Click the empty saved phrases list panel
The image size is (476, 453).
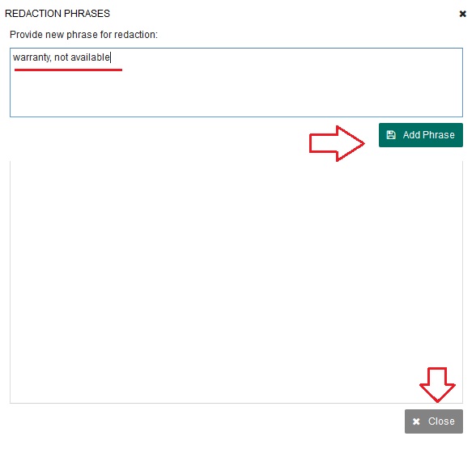coord(236,282)
